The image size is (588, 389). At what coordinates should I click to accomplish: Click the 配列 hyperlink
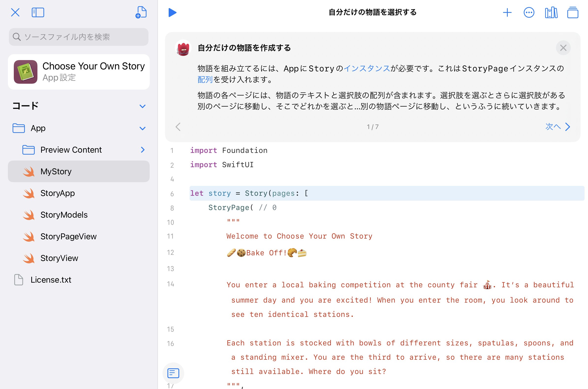[x=205, y=80]
